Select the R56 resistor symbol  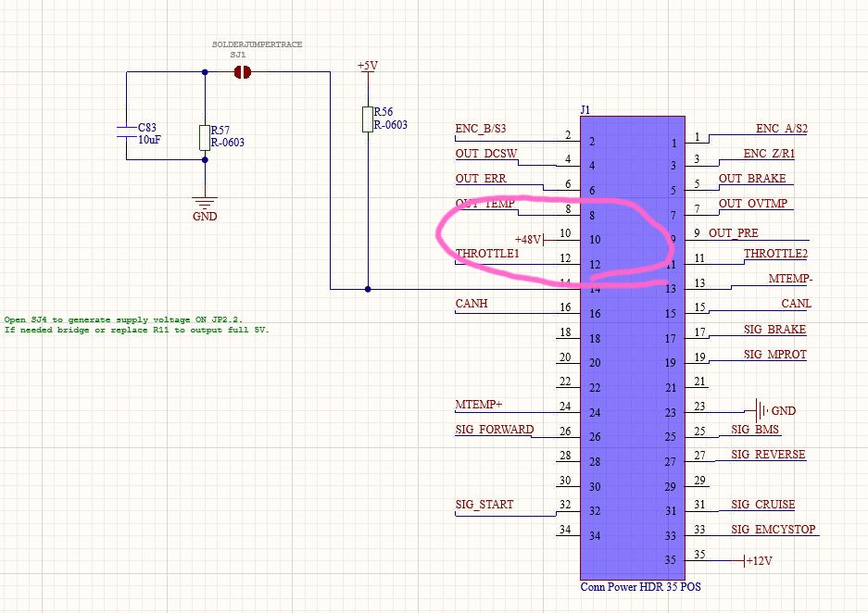368,119
